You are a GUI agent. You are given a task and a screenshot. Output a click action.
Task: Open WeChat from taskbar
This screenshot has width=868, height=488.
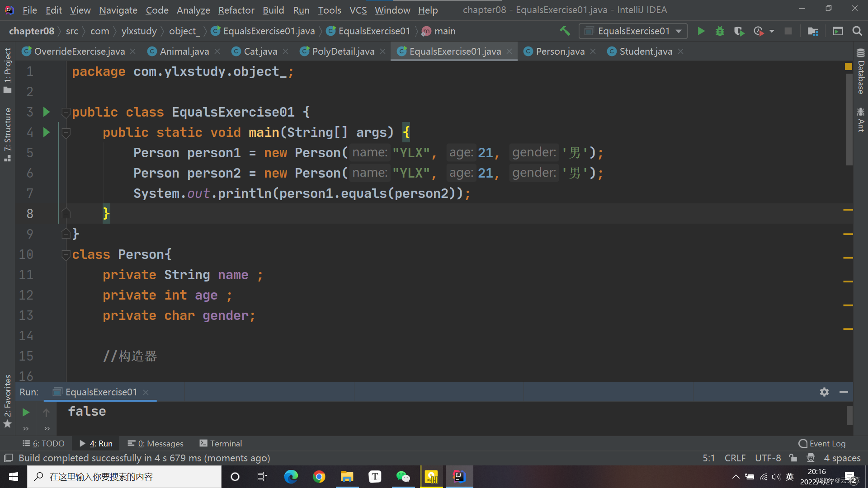point(403,477)
